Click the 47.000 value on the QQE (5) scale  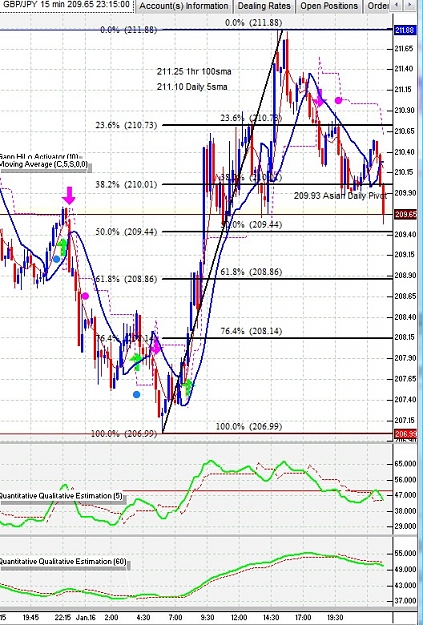[x=405, y=495]
